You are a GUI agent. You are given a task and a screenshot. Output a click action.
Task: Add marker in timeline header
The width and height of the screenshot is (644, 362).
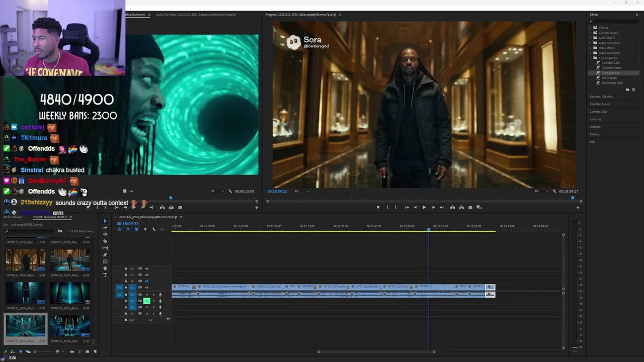tap(145, 229)
